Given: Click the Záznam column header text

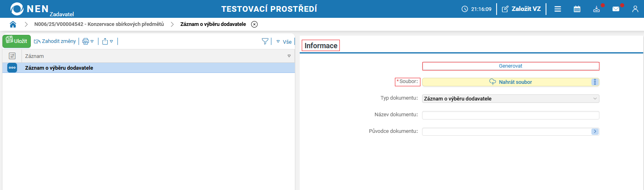Looking at the screenshot, I should coord(34,56).
